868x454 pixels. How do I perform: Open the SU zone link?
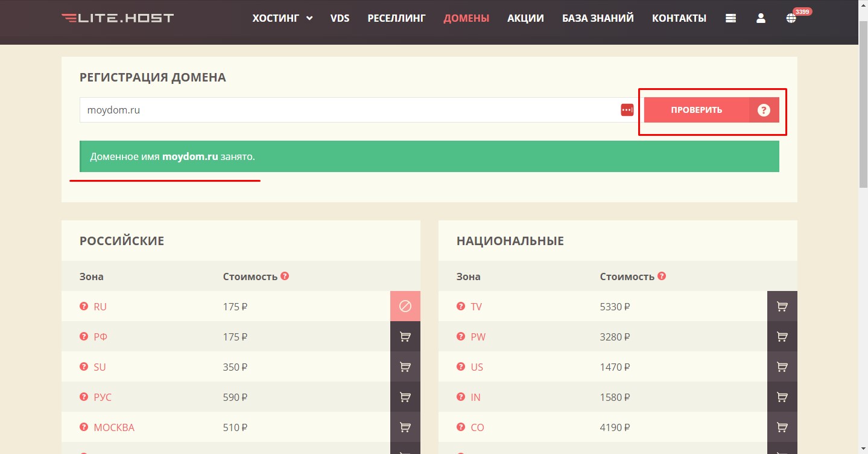[x=100, y=367]
